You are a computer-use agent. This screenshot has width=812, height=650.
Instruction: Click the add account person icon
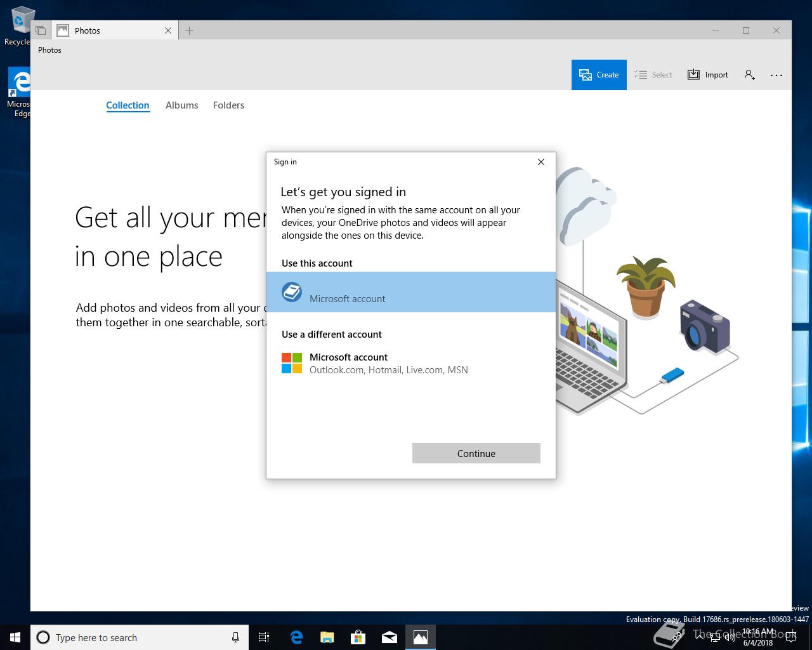[750, 75]
